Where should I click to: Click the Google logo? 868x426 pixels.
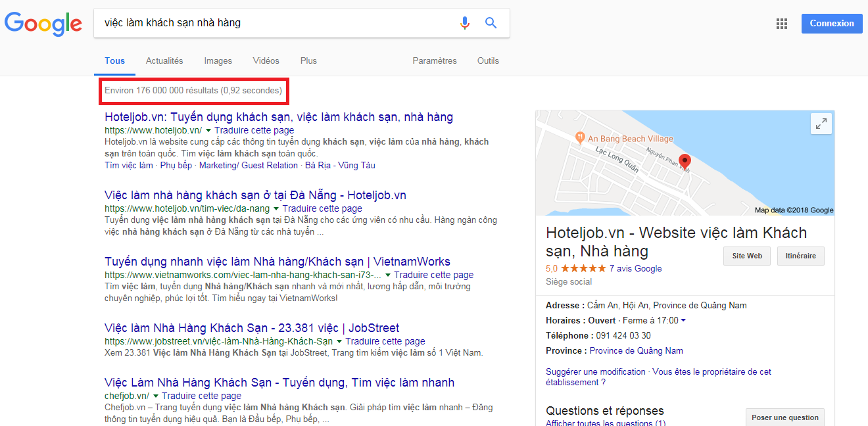pyautogui.click(x=43, y=24)
